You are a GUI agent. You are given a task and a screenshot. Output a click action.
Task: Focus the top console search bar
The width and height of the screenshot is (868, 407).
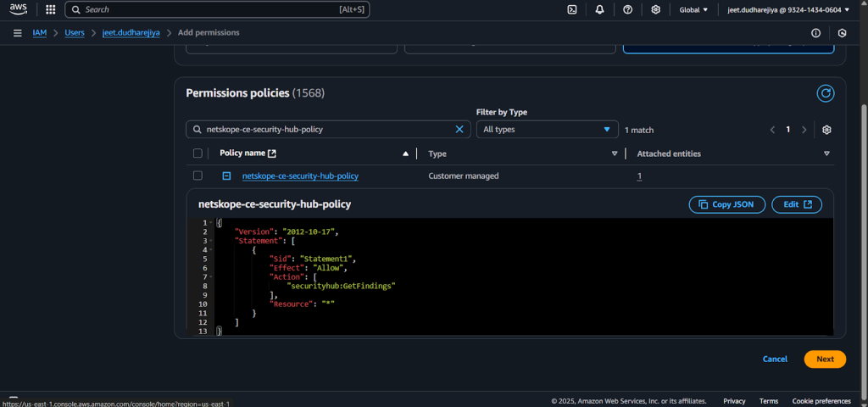(217, 9)
